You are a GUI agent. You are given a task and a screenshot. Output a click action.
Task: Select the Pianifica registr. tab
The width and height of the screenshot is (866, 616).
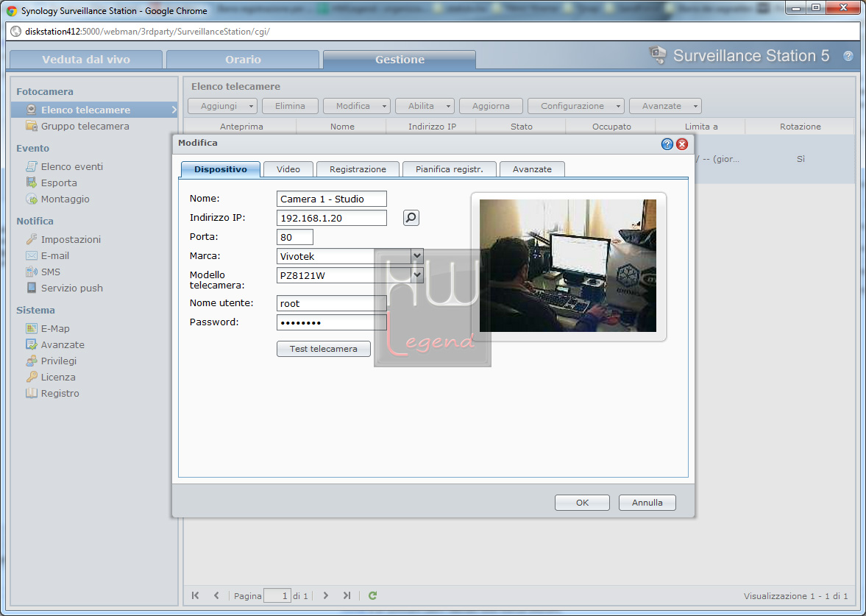pyautogui.click(x=450, y=169)
